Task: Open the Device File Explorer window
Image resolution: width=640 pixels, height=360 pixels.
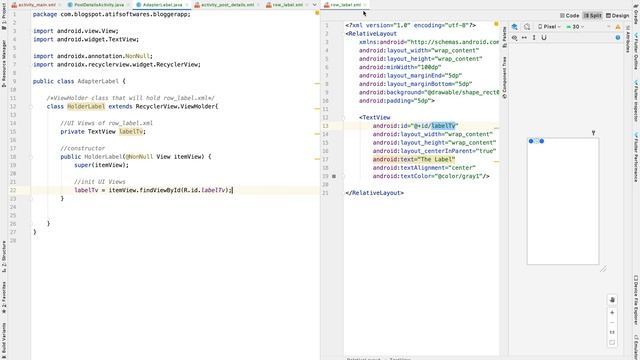Action: point(636,300)
